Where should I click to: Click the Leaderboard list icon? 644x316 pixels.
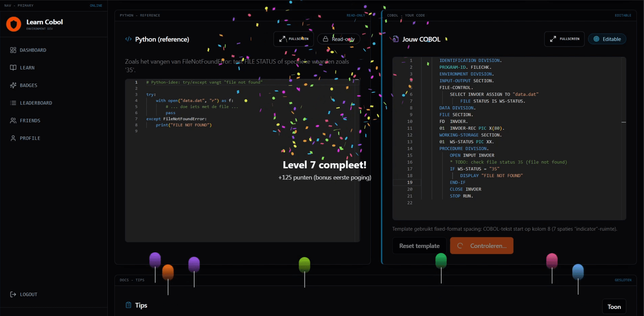13,103
